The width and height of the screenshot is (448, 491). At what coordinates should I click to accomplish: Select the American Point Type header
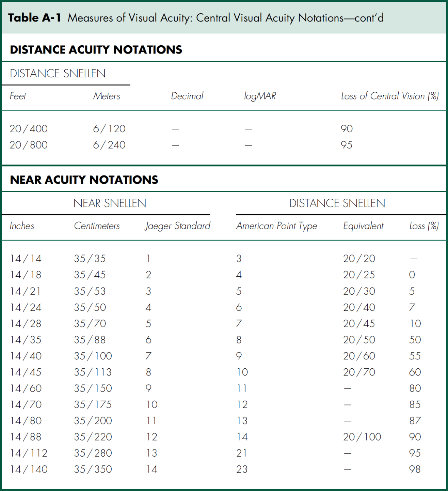(277, 226)
